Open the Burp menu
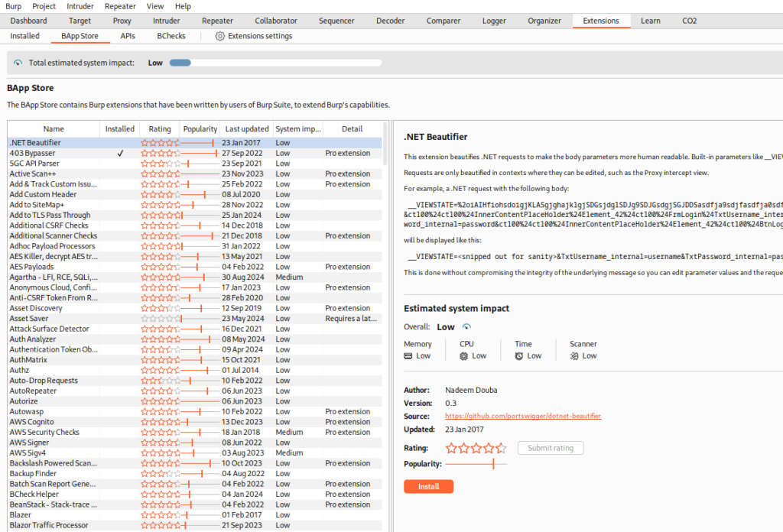This screenshot has height=532, width=783. click(x=14, y=6)
